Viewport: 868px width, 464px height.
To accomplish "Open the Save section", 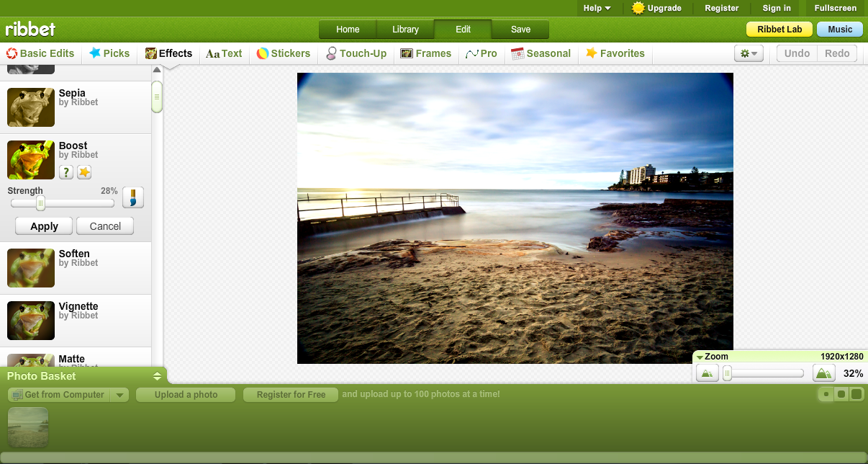I will coord(520,30).
